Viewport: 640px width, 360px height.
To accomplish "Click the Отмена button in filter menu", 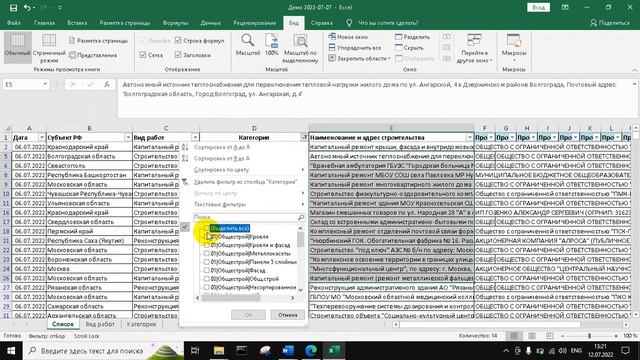I will click(x=287, y=315).
